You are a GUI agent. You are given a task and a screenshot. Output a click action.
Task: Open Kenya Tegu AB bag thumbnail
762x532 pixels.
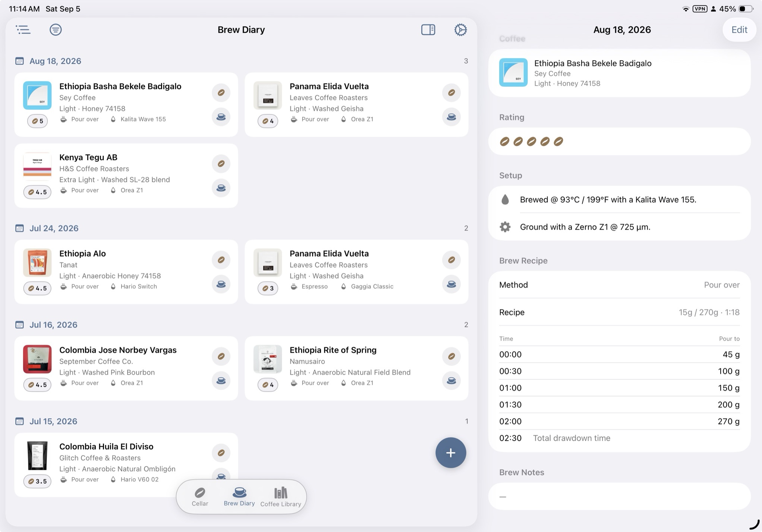pos(37,166)
